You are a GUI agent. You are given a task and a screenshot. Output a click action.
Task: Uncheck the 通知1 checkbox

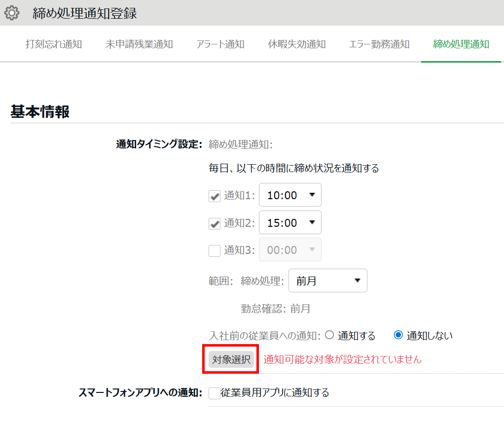(215, 196)
